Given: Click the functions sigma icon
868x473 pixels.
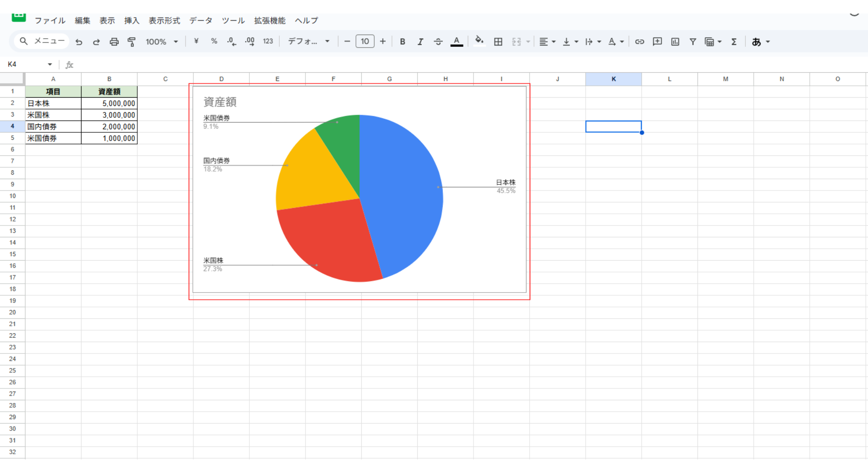Looking at the screenshot, I should [734, 42].
